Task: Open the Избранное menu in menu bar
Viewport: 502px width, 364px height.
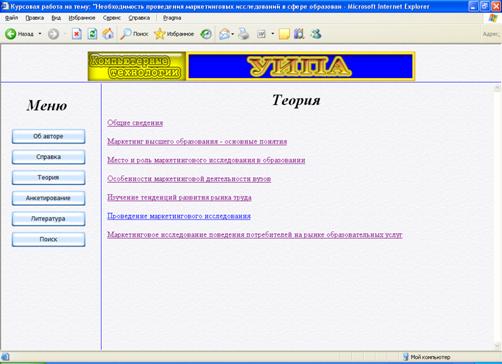Action: 82,18
